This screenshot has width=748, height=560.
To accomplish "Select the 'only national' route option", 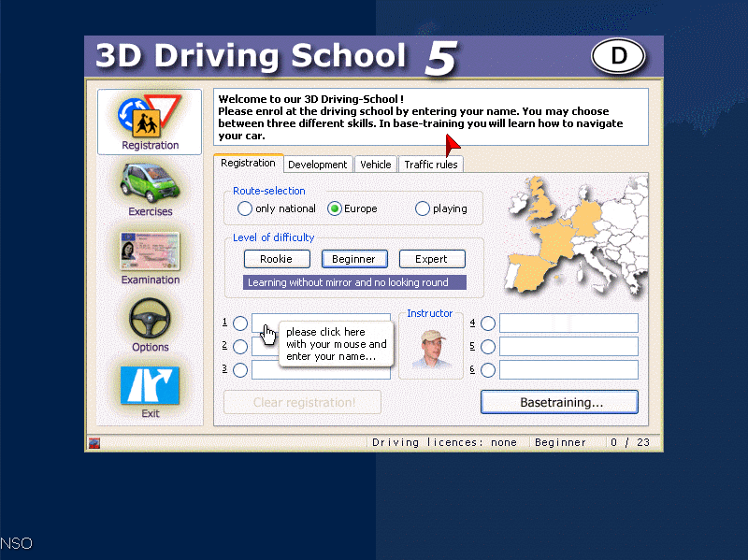I will (x=244, y=208).
